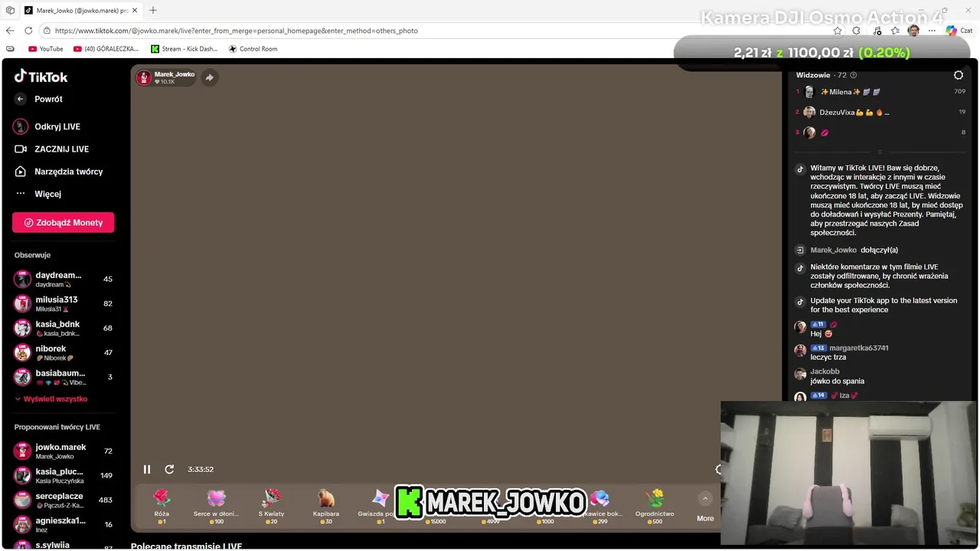Click third-ranked viewer avatar
The width and height of the screenshot is (980, 551).
point(809,132)
